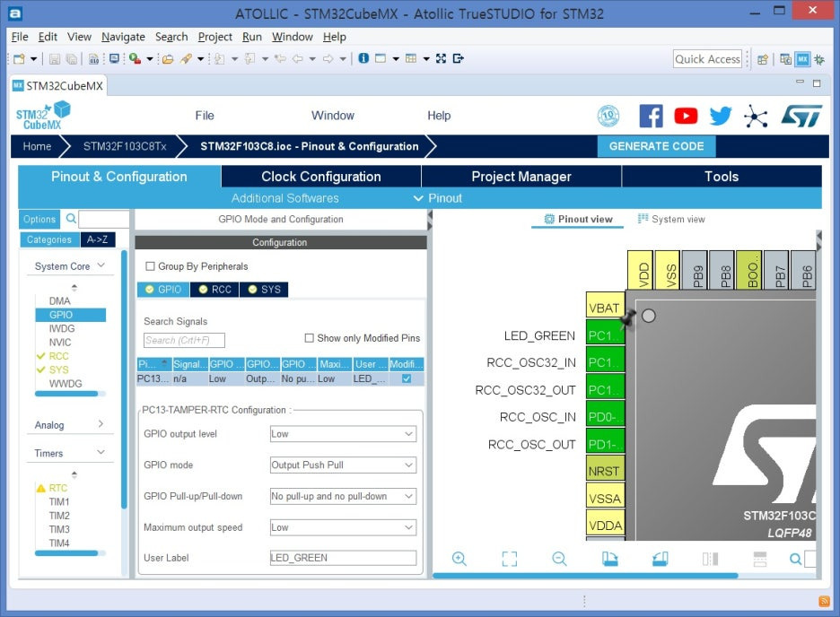Toggle Show only Modified Pins checkbox
840x617 pixels.
click(x=309, y=338)
